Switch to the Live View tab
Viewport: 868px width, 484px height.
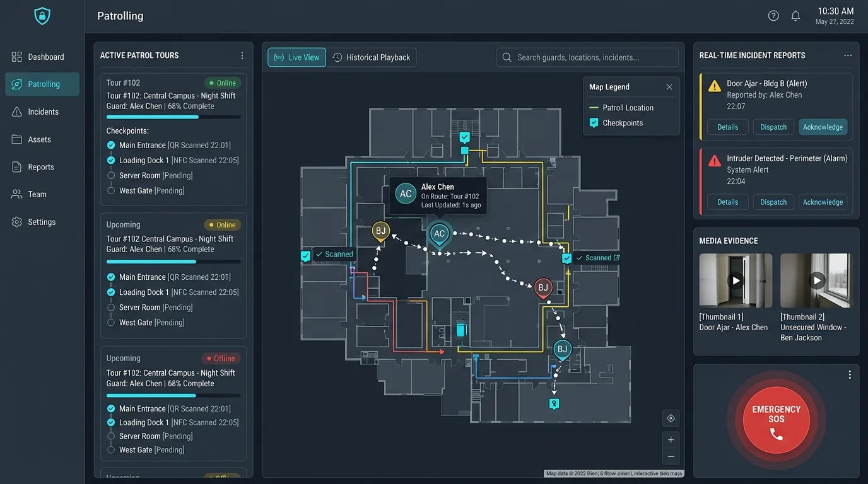tap(296, 57)
